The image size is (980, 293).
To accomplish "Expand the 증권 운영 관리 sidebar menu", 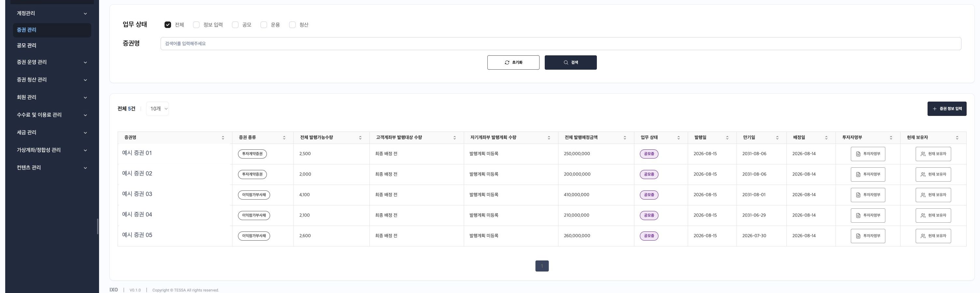I will coord(52,62).
